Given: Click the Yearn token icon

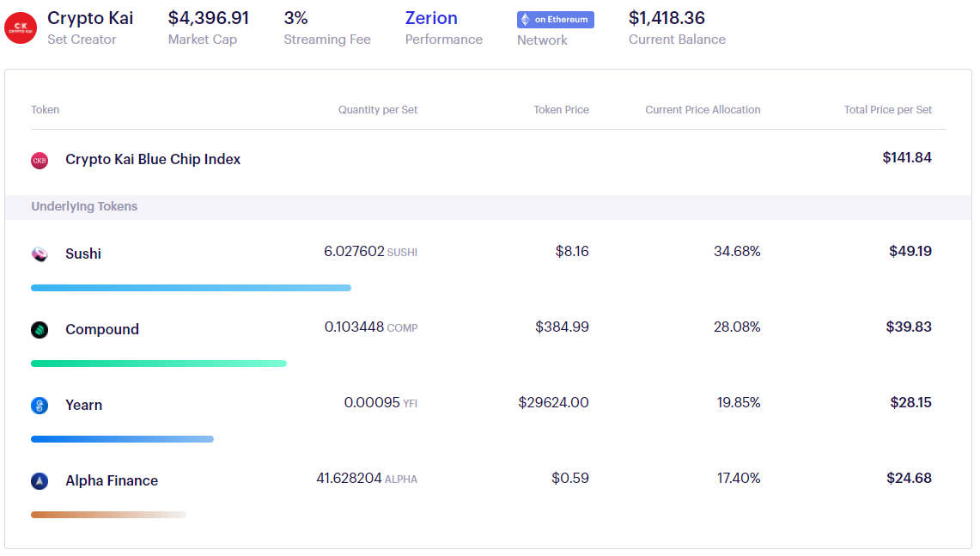Looking at the screenshot, I should 40,406.
